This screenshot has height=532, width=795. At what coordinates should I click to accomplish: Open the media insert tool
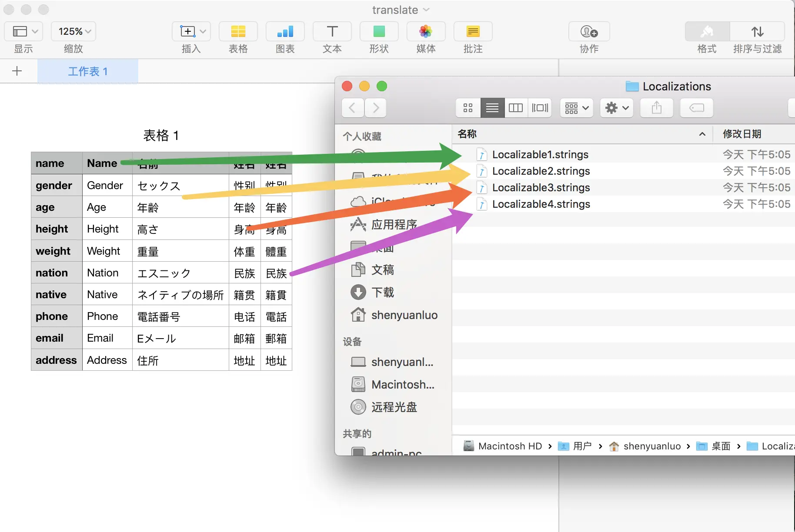tap(425, 31)
